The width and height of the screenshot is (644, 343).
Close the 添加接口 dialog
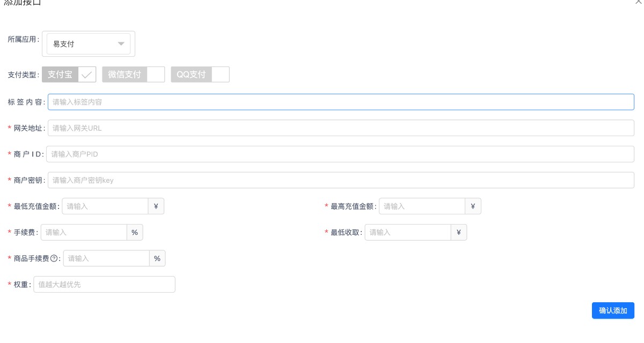point(638,2)
